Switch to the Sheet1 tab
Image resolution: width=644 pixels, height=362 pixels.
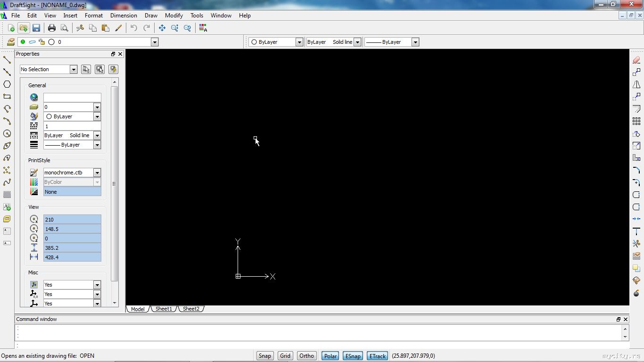click(x=164, y=309)
